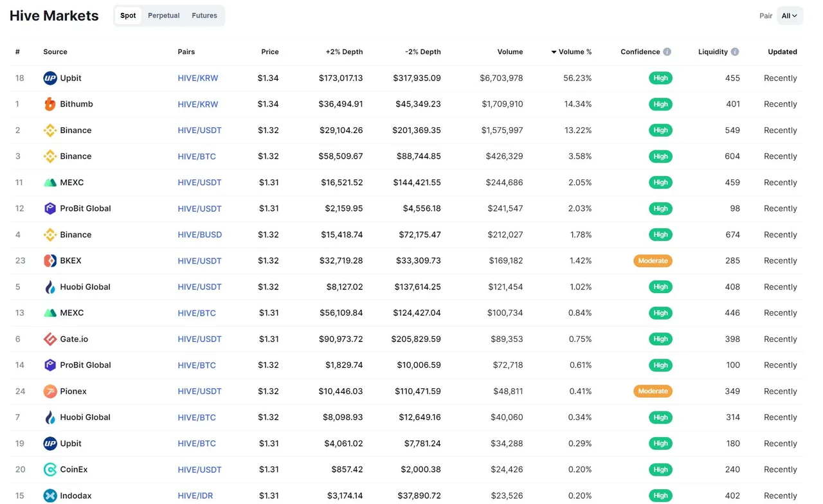Open Pionex HIVE/USDT pair link

coord(200,391)
